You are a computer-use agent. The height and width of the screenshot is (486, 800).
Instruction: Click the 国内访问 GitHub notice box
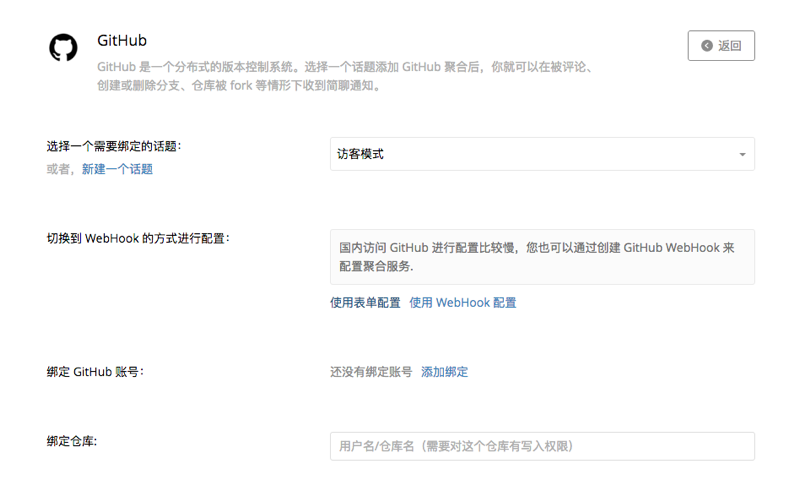tap(542, 257)
